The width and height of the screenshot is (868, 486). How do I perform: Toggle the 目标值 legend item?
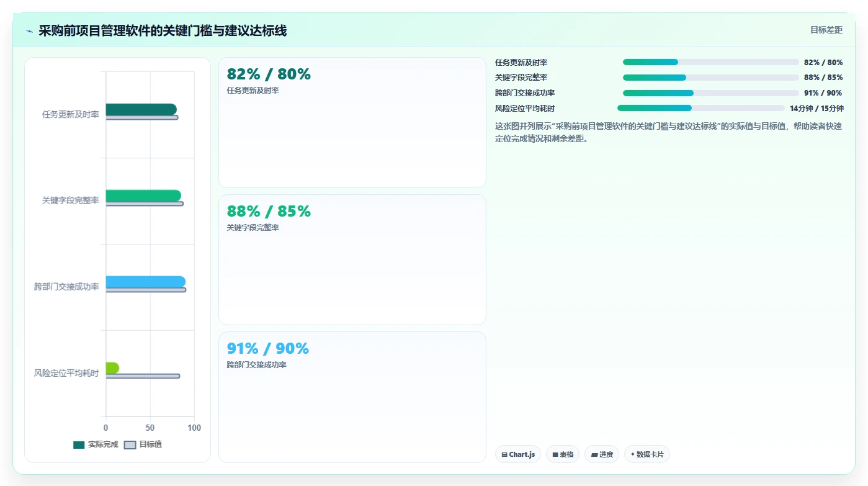(143, 444)
